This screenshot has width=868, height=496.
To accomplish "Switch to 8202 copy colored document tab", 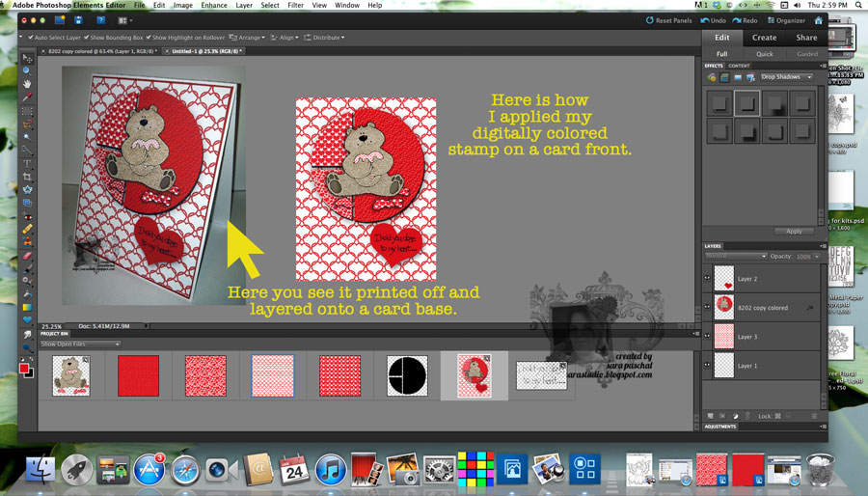I will 99,51.
